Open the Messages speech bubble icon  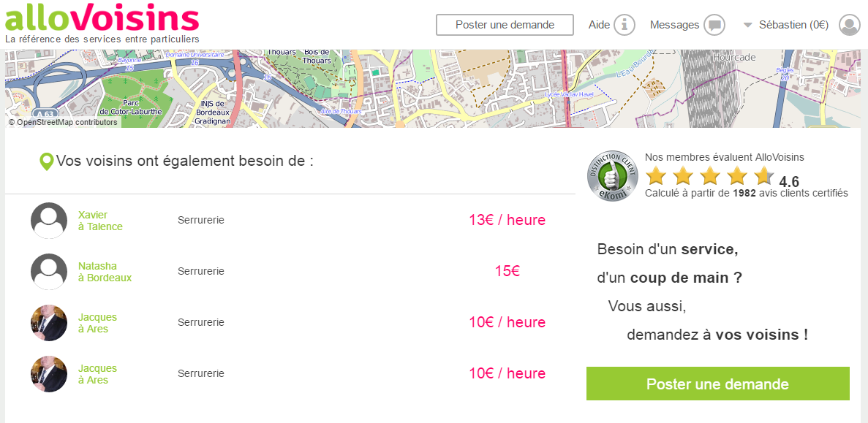coord(714,25)
